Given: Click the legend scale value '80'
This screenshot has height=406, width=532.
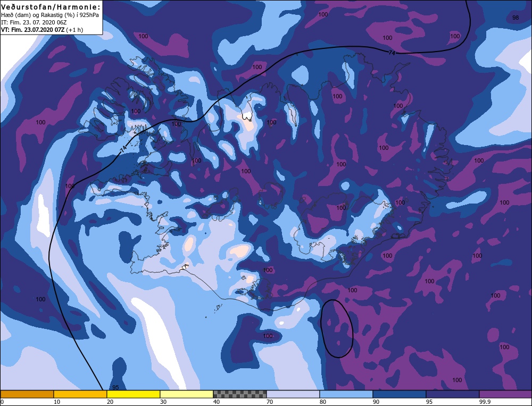Looking at the screenshot, I should coord(323,402).
